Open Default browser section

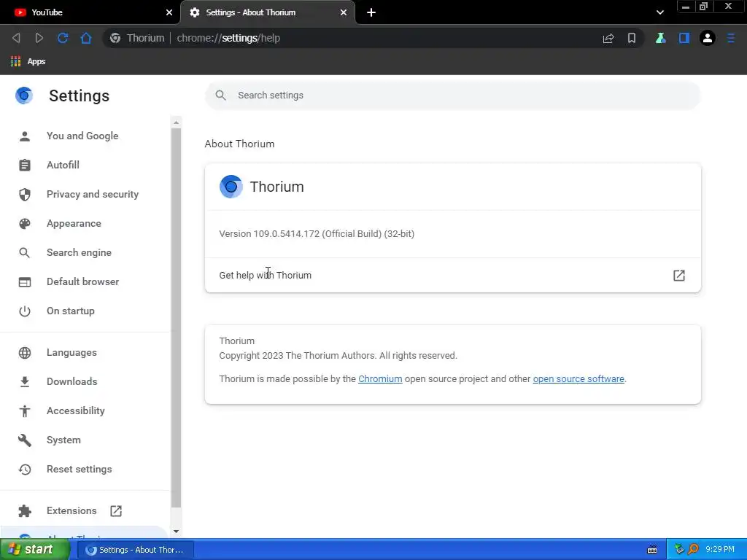coord(83,282)
